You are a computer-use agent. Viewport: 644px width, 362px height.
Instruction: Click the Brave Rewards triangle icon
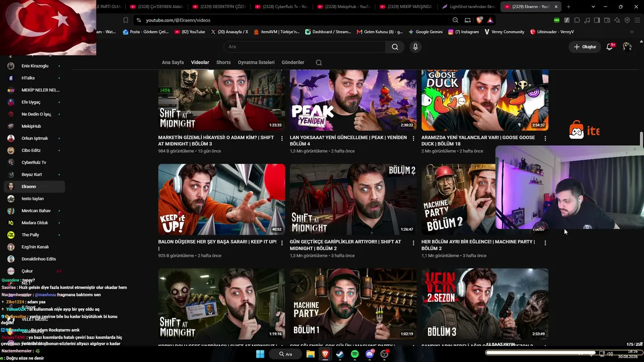click(x=490, y=20)
